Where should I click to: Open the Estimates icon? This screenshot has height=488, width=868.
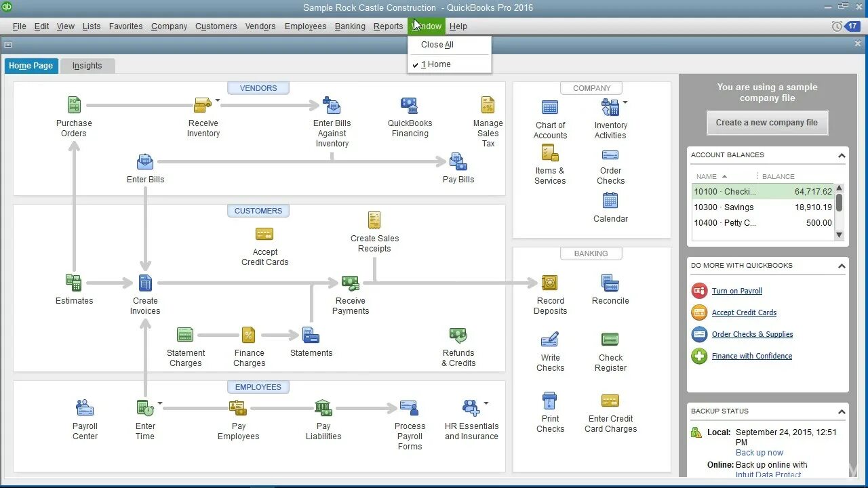pos(73,283)
